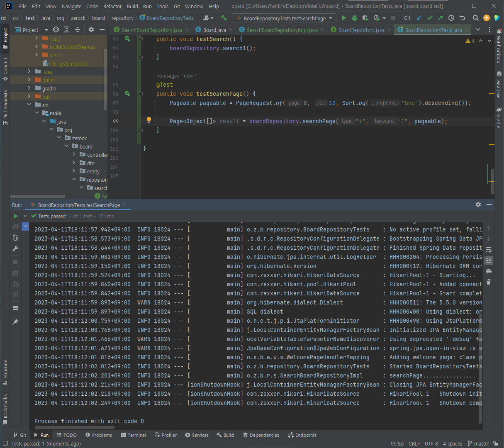Collapse all in the Project panel

78,29
